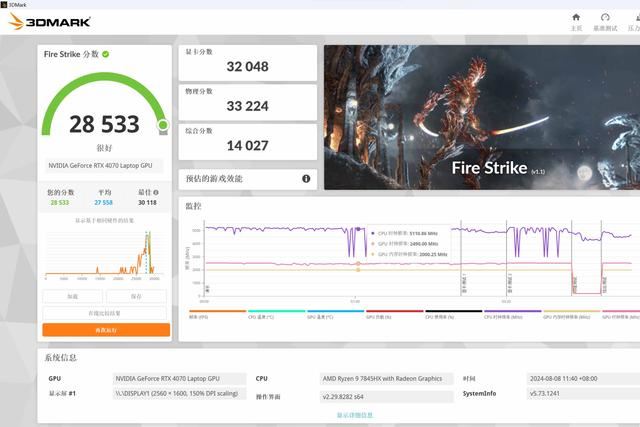This screenshot has height=427, width=640.
Task: Click the green marker dot on the score gauge
Action: pyautogui.click(x=162, y=125)
